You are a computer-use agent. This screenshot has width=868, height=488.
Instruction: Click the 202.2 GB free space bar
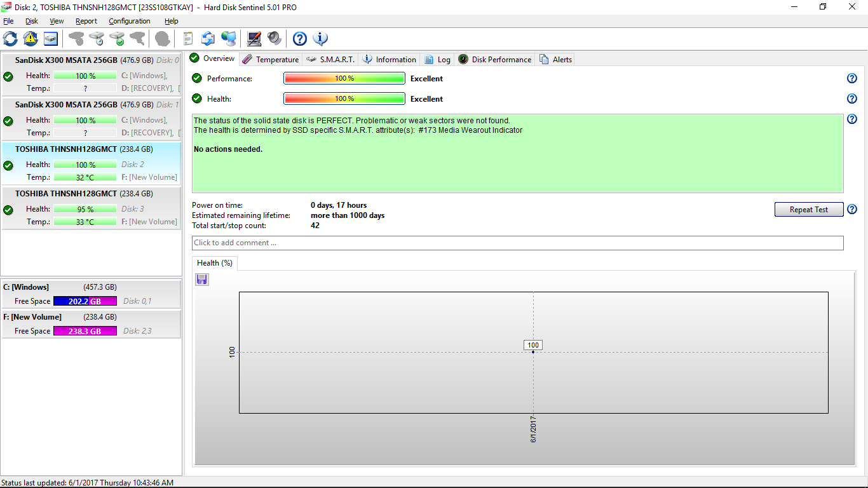pos(85,301)
